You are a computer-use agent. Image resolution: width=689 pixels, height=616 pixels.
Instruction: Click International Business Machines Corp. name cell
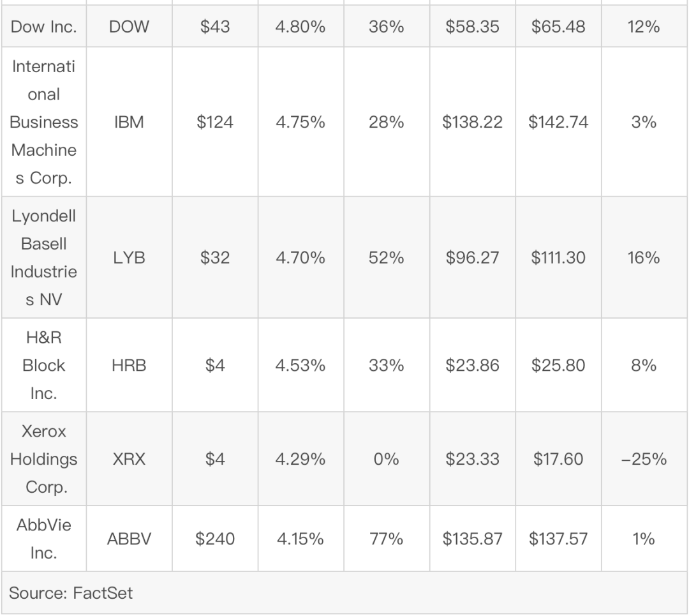pyautogui.click(x=44, y=122)
